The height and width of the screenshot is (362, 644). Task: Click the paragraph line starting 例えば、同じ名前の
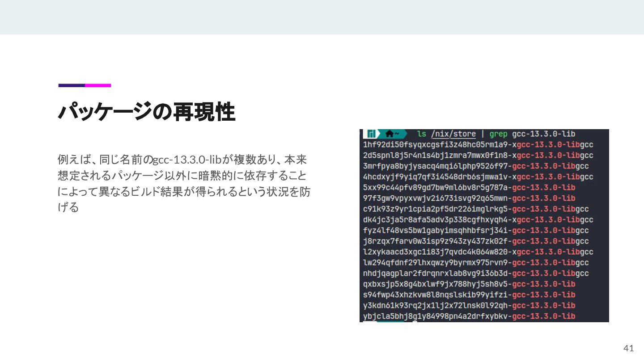pyautogui.click(x=182, y=159)
